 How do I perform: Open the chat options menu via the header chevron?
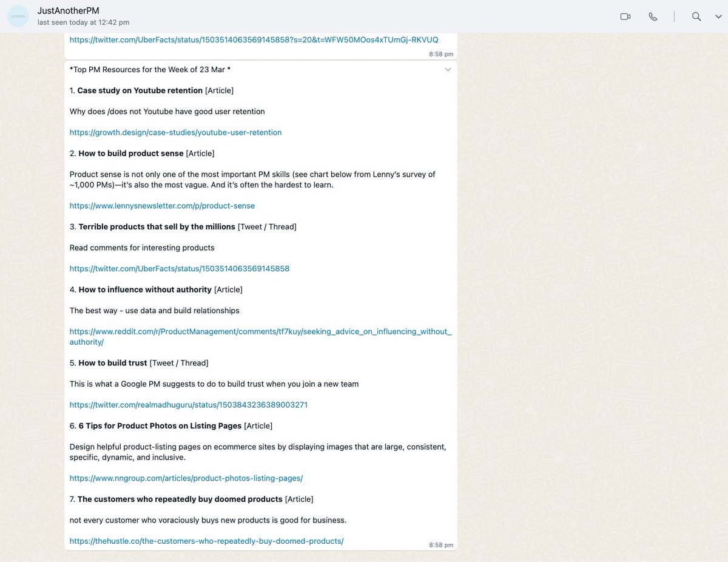coord(718,17)
